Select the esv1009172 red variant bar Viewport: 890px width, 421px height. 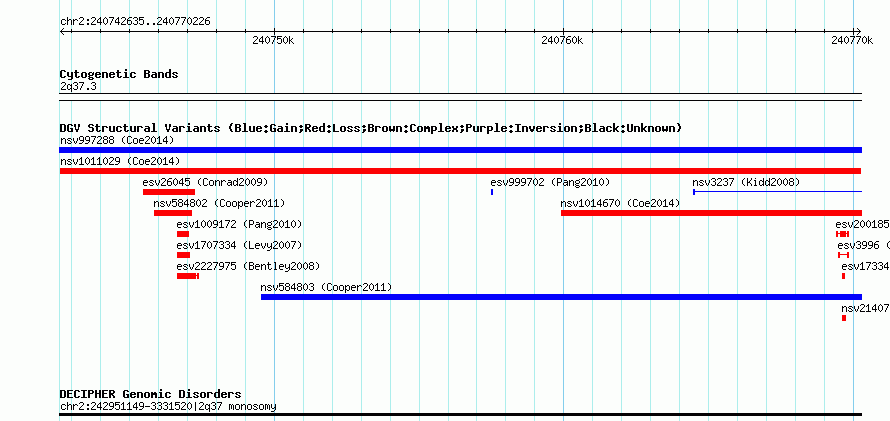point(183,234)
